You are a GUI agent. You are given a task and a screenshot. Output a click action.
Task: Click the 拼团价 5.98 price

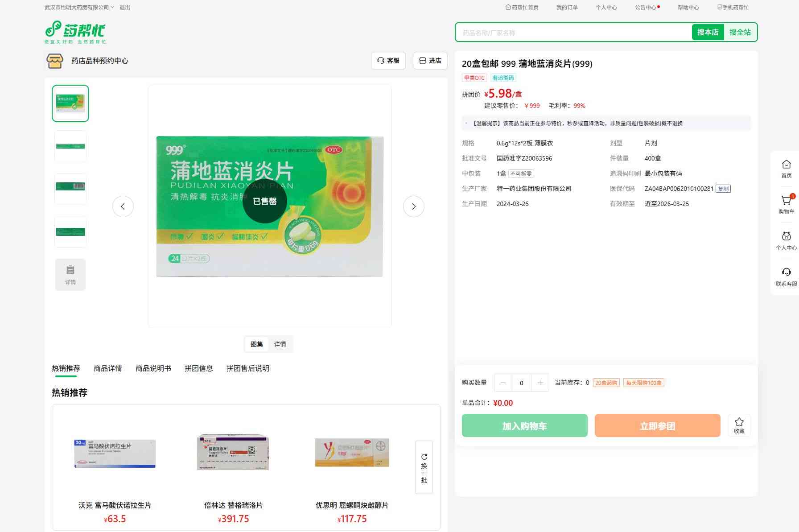tap(503, 94)
